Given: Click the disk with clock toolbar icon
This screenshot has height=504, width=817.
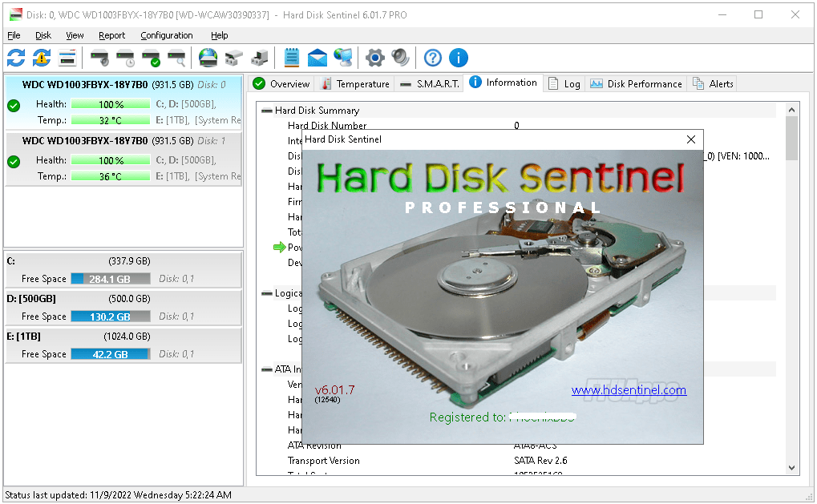Looking at the screenshot, I should tap(126, 58).
